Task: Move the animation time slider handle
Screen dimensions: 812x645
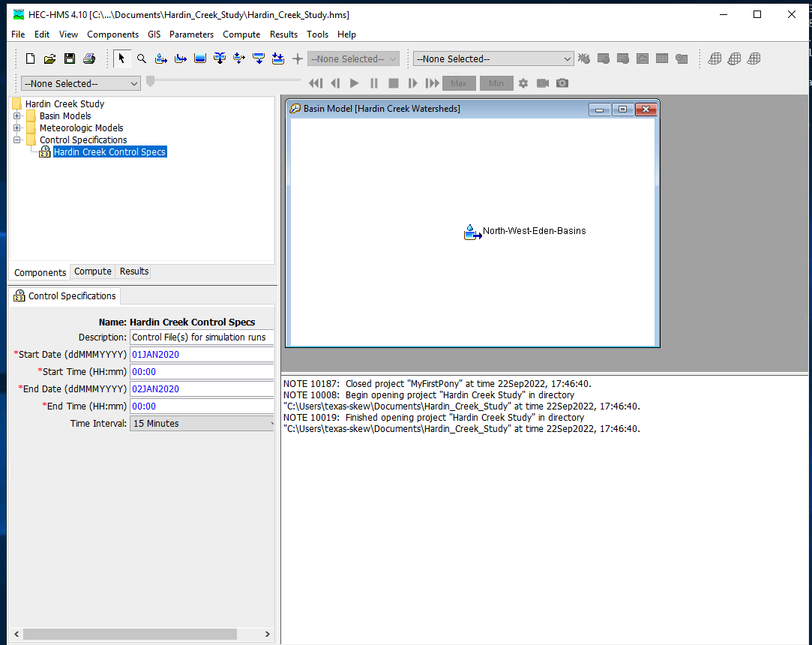Action: click(151, 81)
